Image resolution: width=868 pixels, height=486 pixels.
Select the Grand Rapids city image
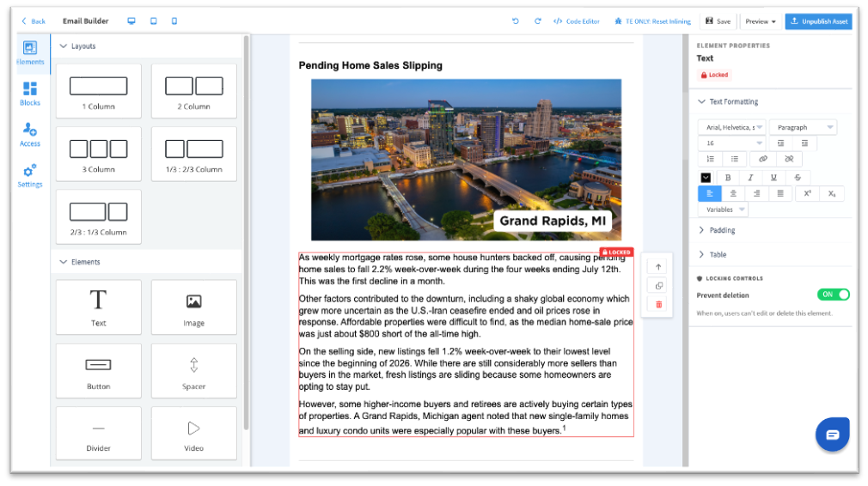(466, 160)
